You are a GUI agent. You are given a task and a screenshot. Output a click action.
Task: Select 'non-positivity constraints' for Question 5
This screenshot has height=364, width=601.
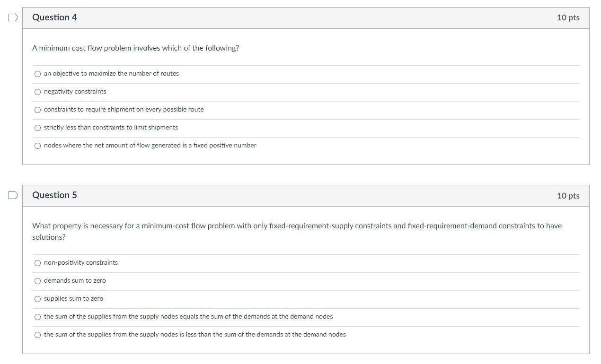38,263
